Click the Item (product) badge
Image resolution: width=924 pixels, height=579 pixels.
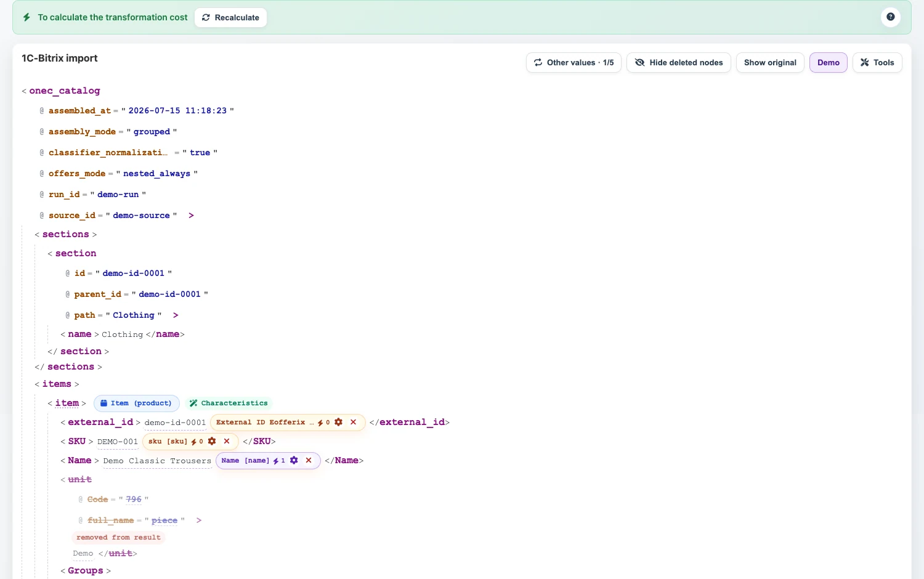(137, 403)
